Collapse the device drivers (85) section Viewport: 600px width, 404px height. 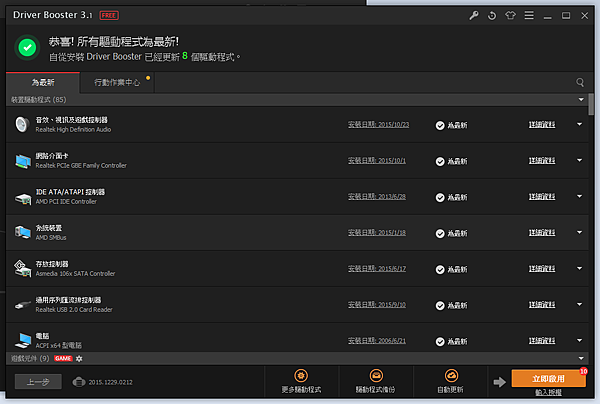581,99
